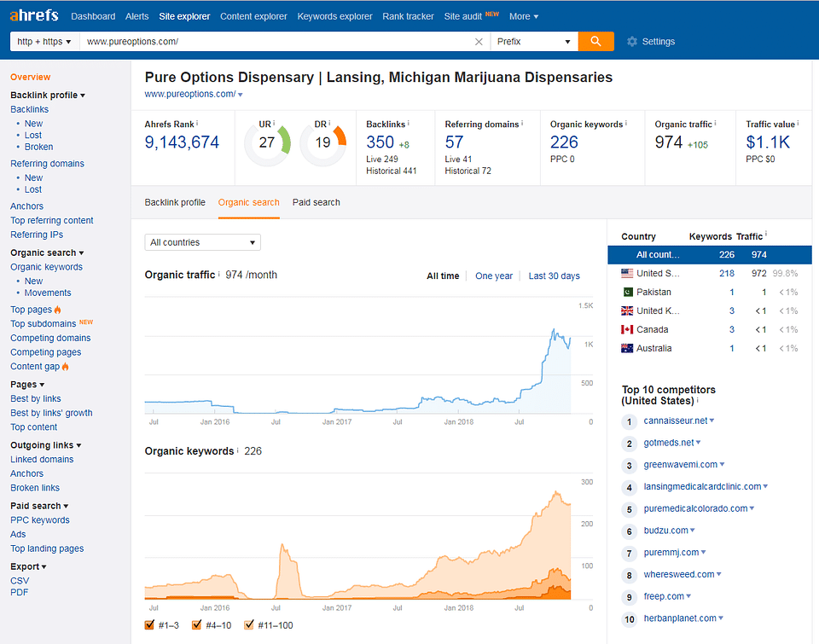Click the 350 backlinks count
The height and width of the screenshot is (644, 819).
[380, 142]
